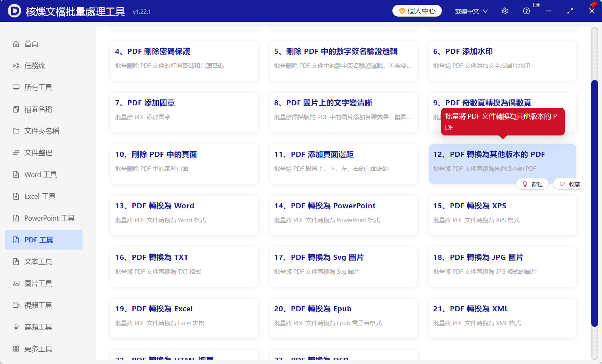The width and height of the screenshot is (602, 364).
Task: Open tool 16 PDF 轉換為 TXT
Action: [x=185, y=267]
